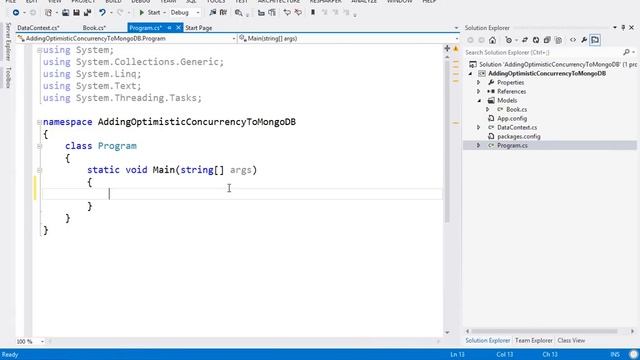
Task: Toggle Show All Files in Solution Explorer
Action: coord(558,40)
